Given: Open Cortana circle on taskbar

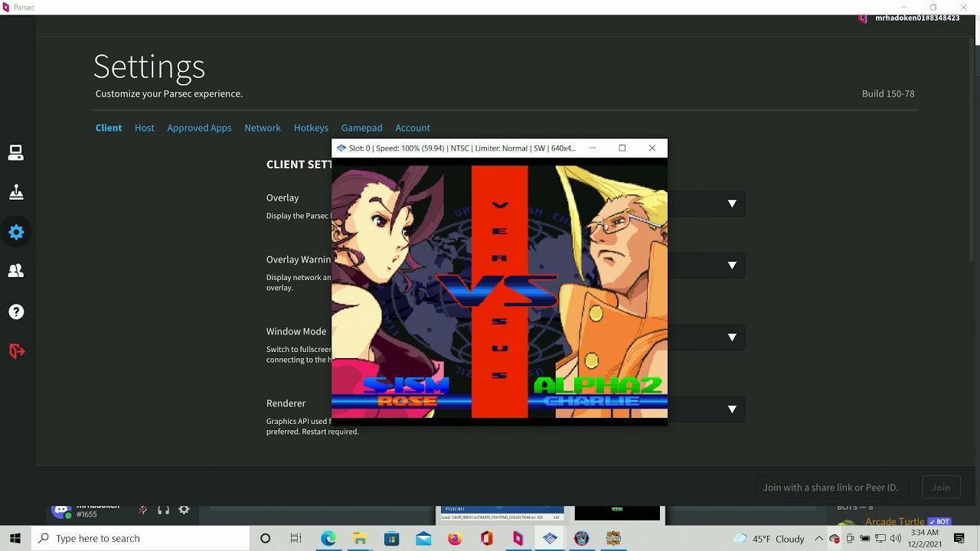Looking at the screenshot, I should (265, 538).
